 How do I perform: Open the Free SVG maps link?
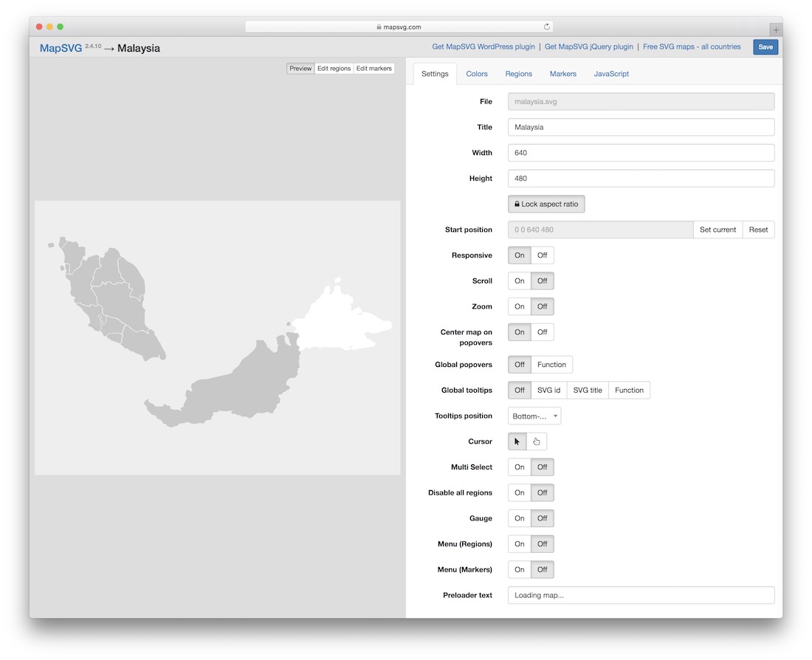(x=692, y=46)
